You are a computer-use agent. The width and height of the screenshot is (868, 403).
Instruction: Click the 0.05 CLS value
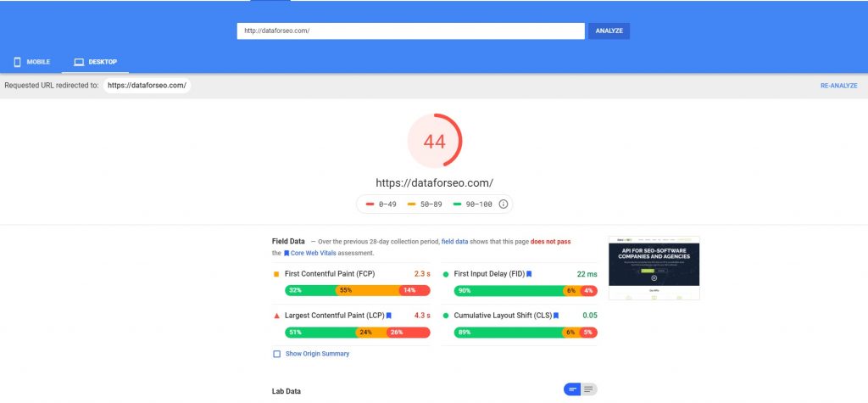[590, 316]
